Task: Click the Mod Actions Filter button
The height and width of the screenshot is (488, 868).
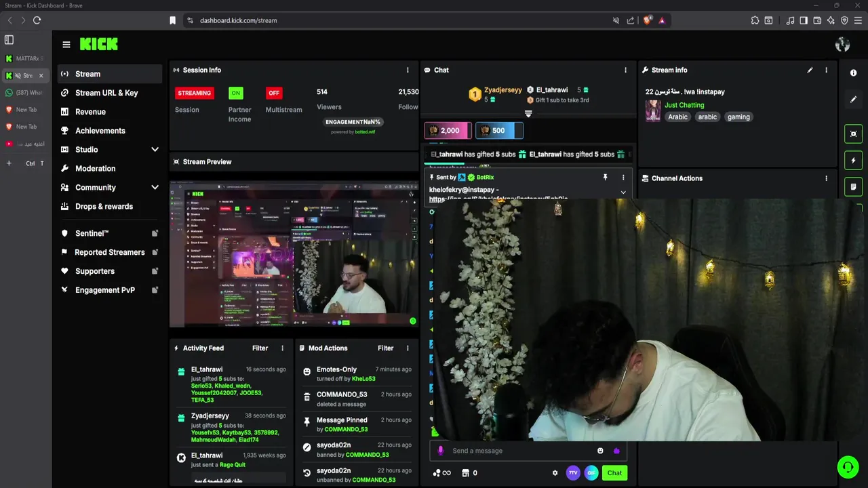Action: tap(385, 348)
